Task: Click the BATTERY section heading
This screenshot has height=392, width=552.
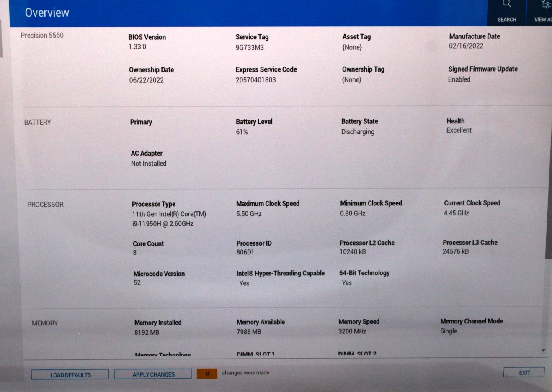Action: (37, 122)
